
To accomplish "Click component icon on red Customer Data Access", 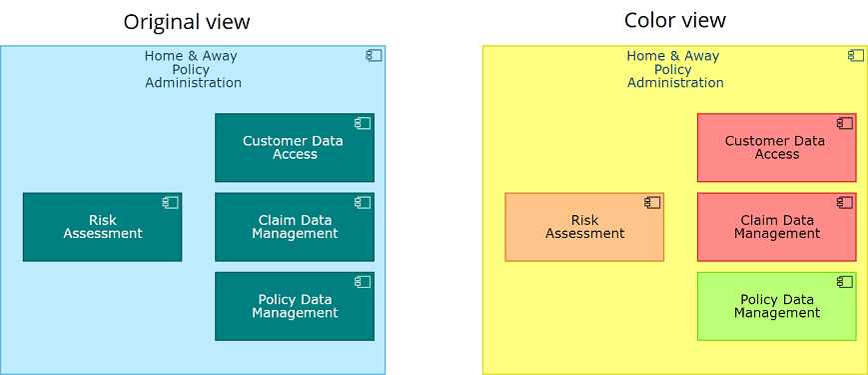I will [845, 124].
